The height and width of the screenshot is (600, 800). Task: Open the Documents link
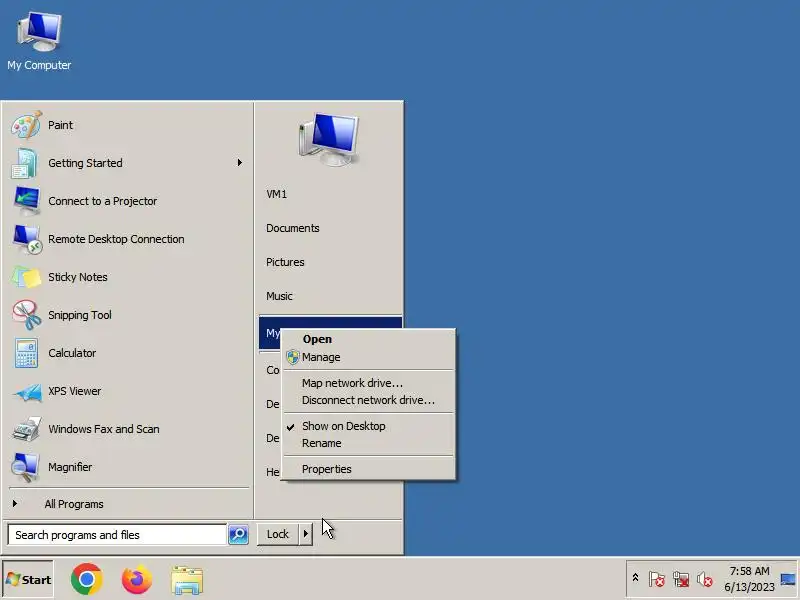coord(293,228)
